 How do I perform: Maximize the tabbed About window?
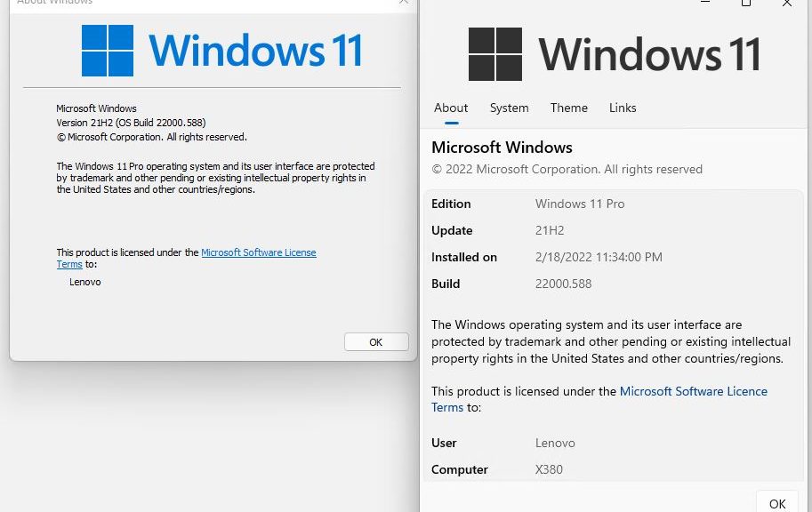(x=745, y=3)
